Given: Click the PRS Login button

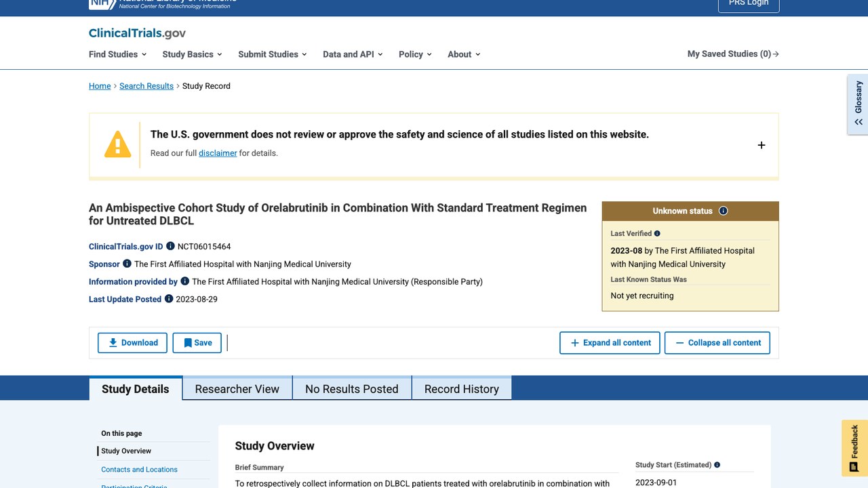Looking at the screenshot, I should pyautogui.click(x=749, y=3).
